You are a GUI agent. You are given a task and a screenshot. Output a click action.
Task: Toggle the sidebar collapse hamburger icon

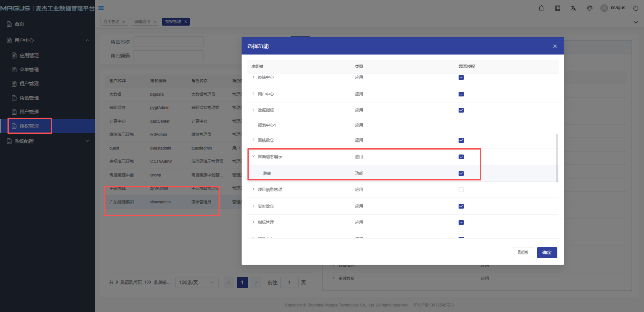click(x=101, y=8)
